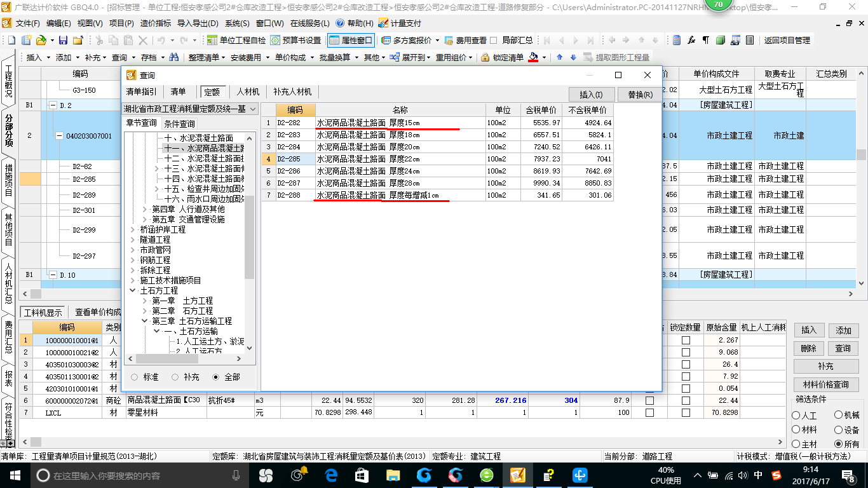Toggle the 属性窗口 property window button
868x488 pixels.
(350, 40)
